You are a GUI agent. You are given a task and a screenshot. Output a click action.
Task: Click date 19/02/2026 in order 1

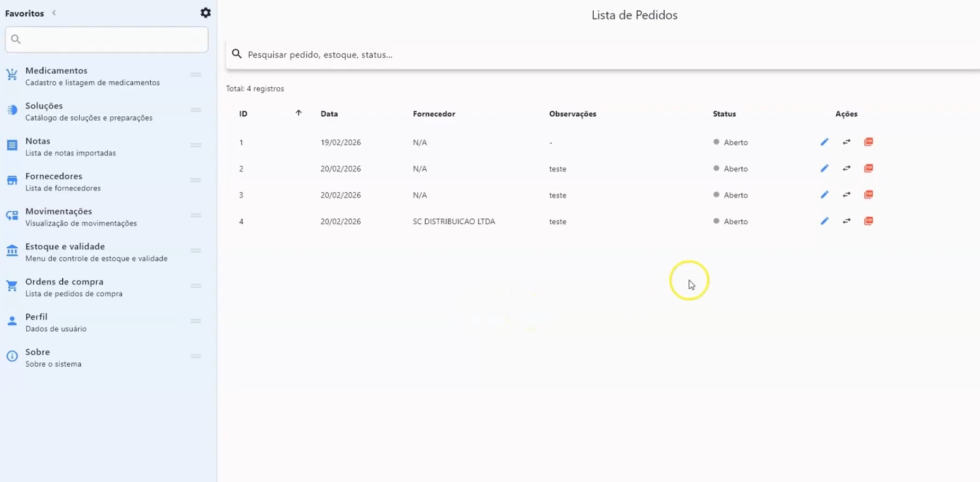340,142
